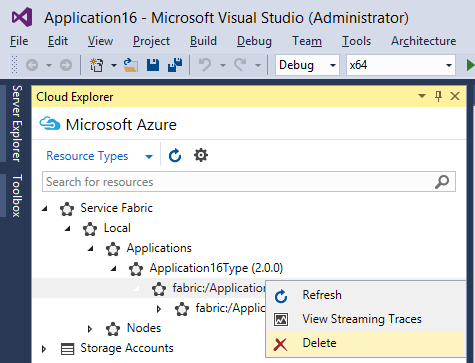Screen dimensions: 475x363
Task: Select Application16Type (2.0.0) in tree
Action: [216, 268]
